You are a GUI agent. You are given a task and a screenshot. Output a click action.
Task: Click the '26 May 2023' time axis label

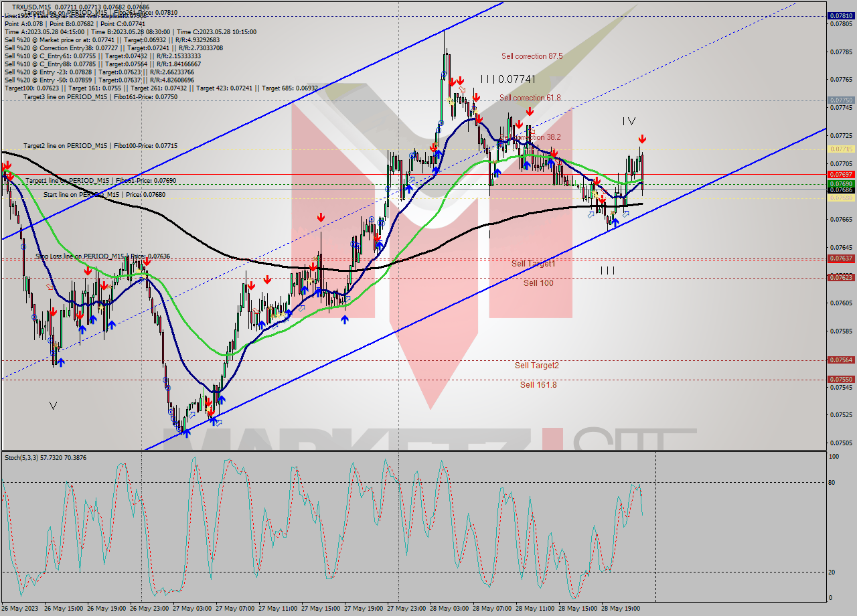tap(21, 609)
